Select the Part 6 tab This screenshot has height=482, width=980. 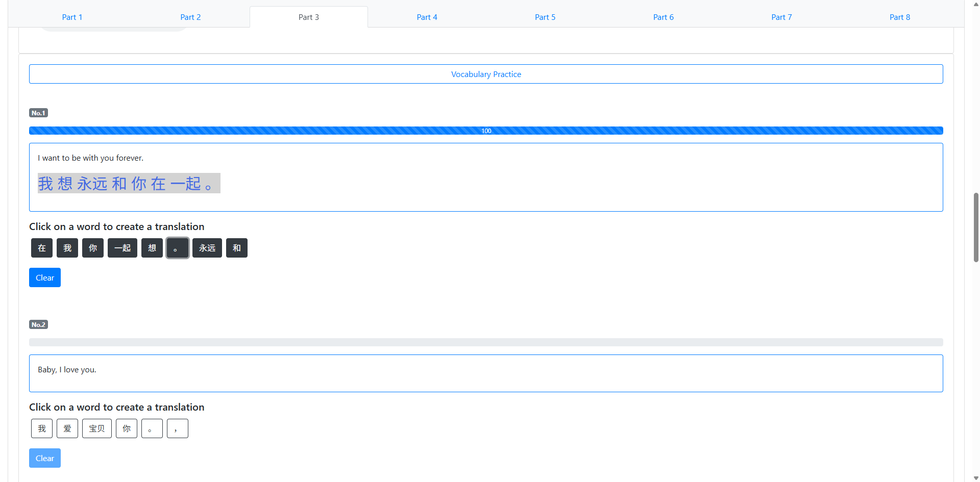coord(663,17)
